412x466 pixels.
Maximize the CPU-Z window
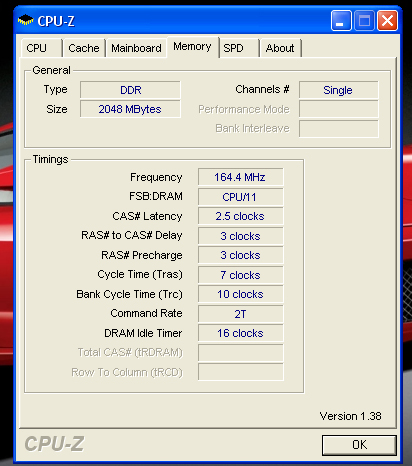(x=364, y=21)
